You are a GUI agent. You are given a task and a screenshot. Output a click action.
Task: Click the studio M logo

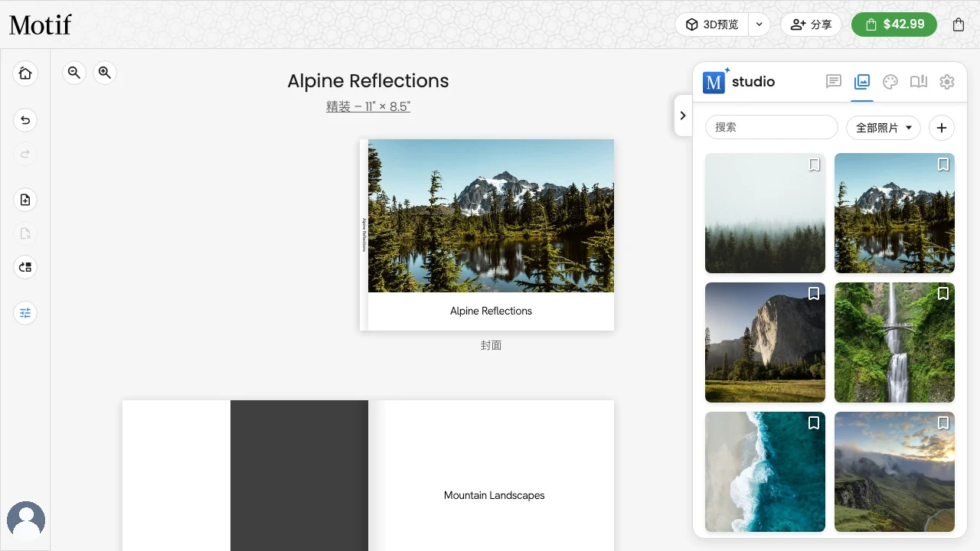tap(714, 82)
